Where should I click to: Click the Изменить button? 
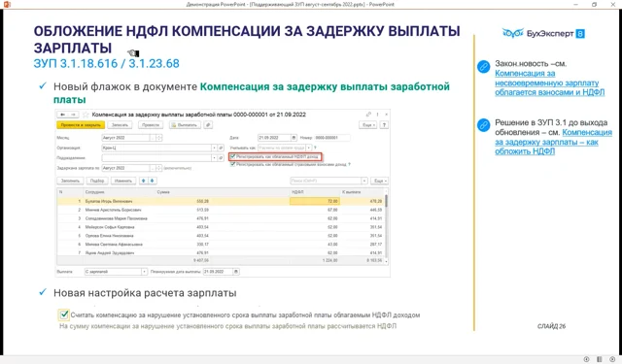pyautogui.click(x=123, y=181)
